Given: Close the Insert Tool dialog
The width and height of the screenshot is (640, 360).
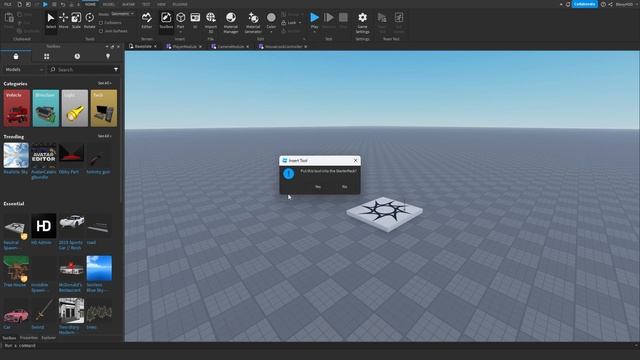Looking at the screenshot, I should click(356, 160).
